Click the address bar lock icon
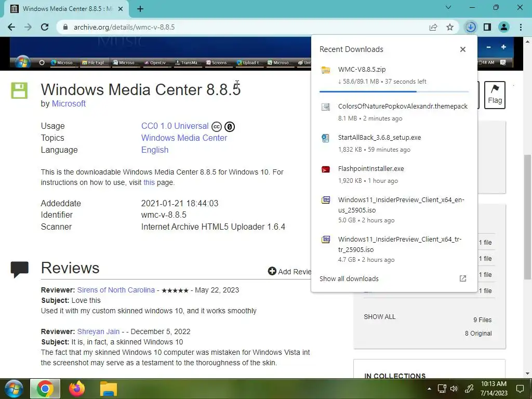532x399 pixels. pyautogui.click(x=65, y=27)
